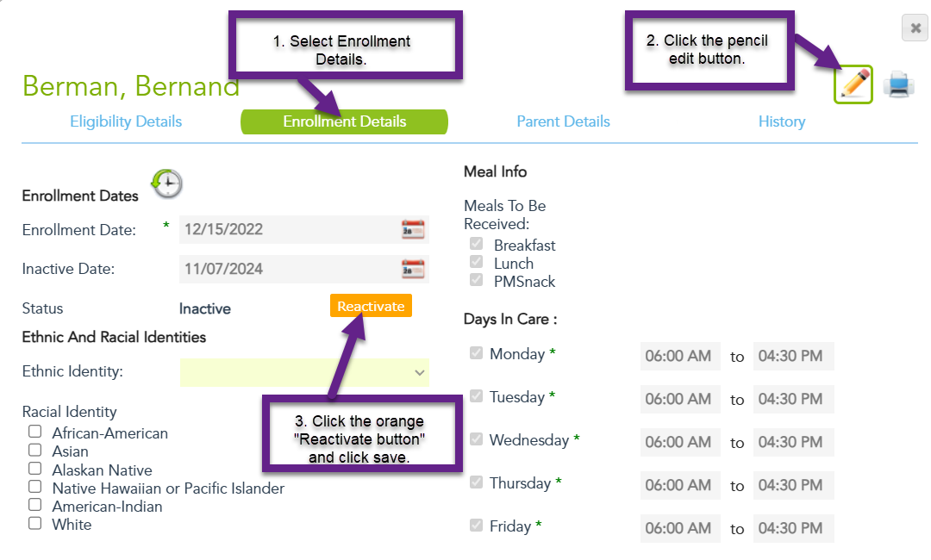931x560 pixels.
Task: Click the pencil edit icon
Action: click(x=853, y=84)
